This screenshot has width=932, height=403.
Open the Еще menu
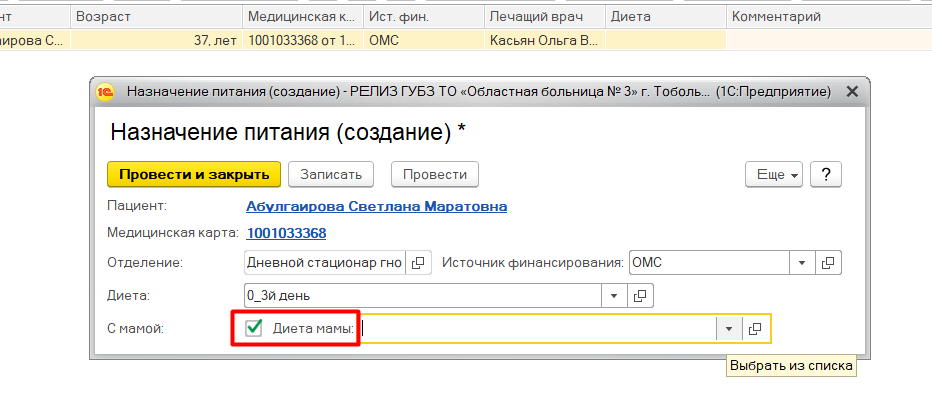coord(774,174)
